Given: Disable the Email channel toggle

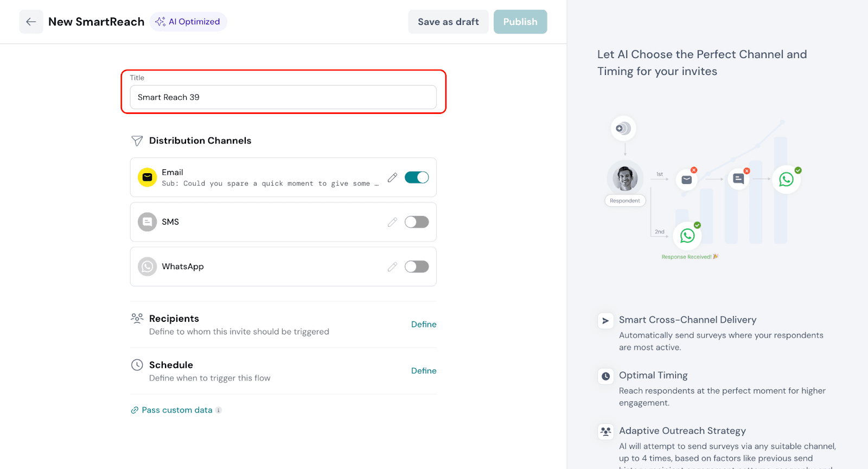Looking at the screenshot, I should point(417,178).
